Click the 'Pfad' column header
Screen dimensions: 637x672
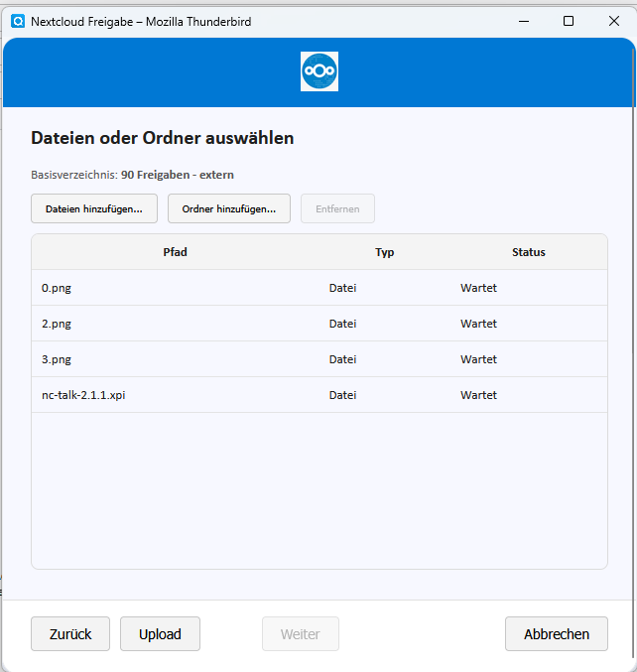[x=175, y=252]
